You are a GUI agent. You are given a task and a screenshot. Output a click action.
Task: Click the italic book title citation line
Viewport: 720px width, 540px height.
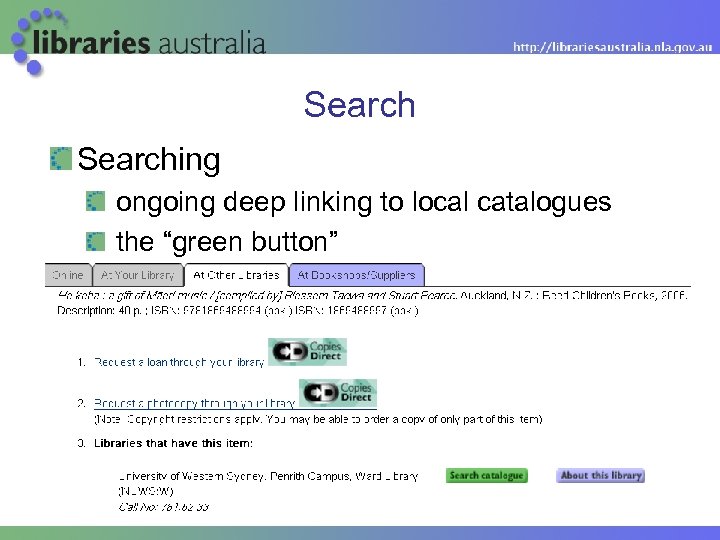click(x=372, y=295)
